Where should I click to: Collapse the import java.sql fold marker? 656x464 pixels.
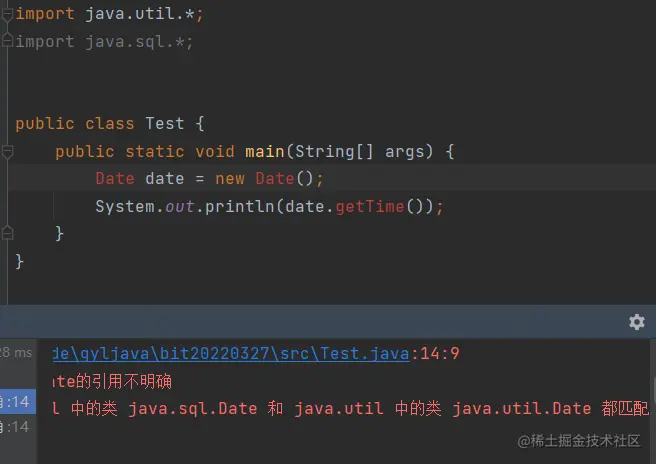pos(7,41)
